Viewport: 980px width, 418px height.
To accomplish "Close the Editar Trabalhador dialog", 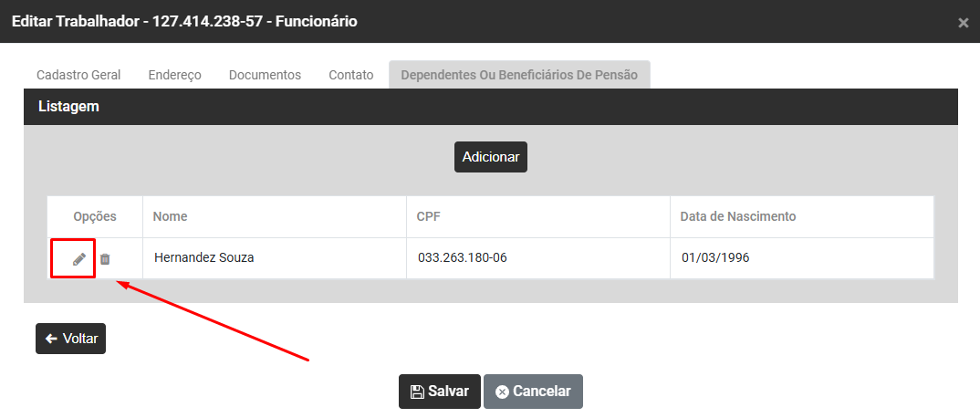I will pos(963,23).
